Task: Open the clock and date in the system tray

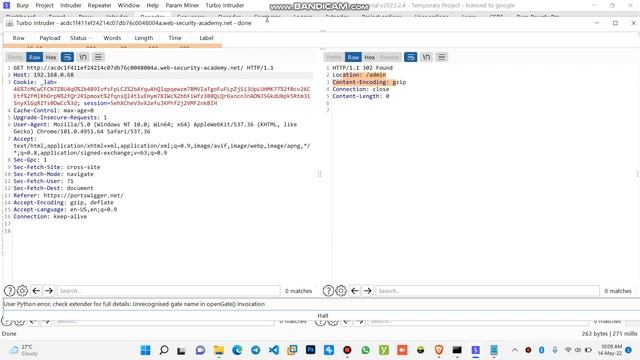Action: (610, 350)
